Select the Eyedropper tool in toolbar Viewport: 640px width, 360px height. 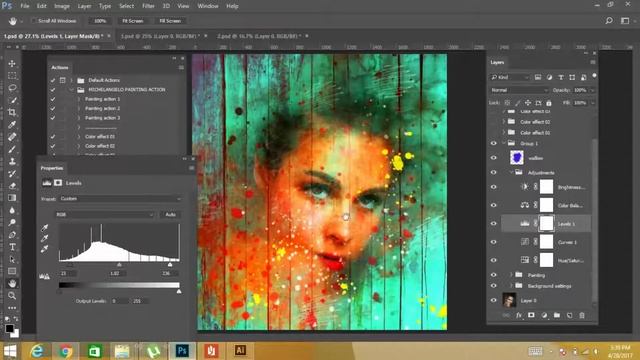pos(12,124)
